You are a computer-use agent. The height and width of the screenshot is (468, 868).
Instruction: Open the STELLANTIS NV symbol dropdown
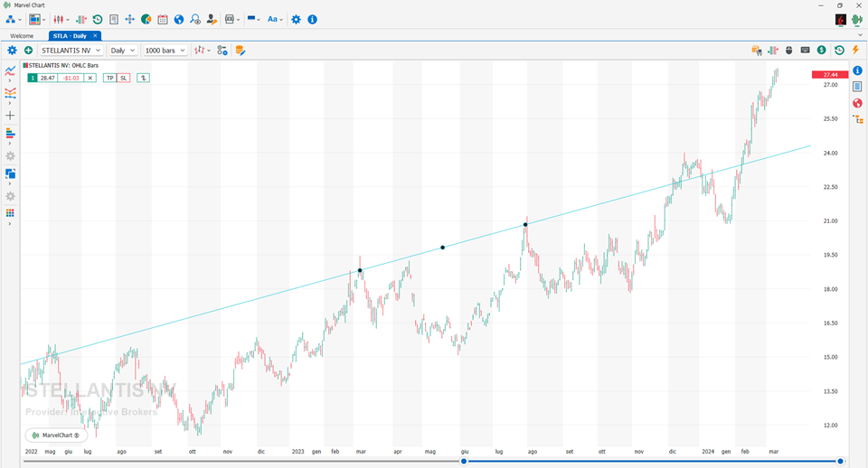(71, 51)
